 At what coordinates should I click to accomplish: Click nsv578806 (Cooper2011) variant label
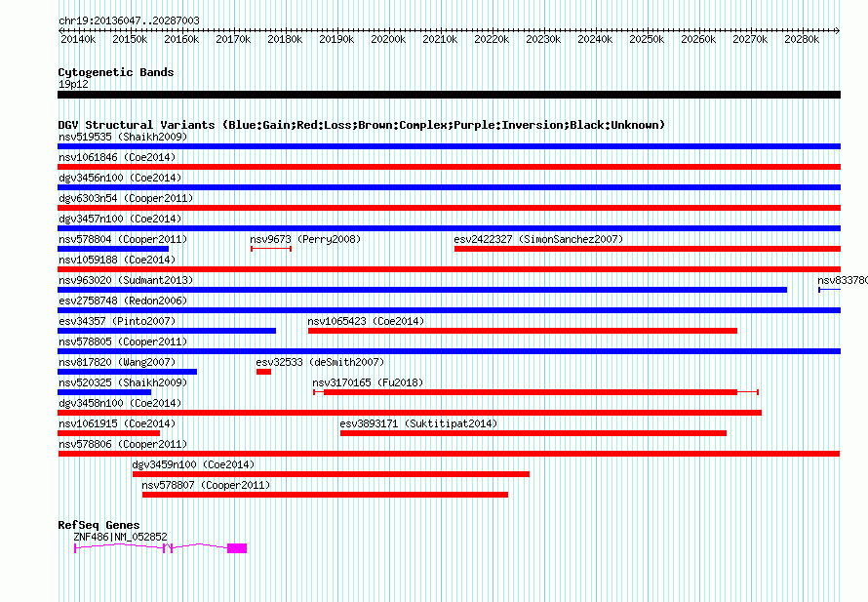pos(123,444)
